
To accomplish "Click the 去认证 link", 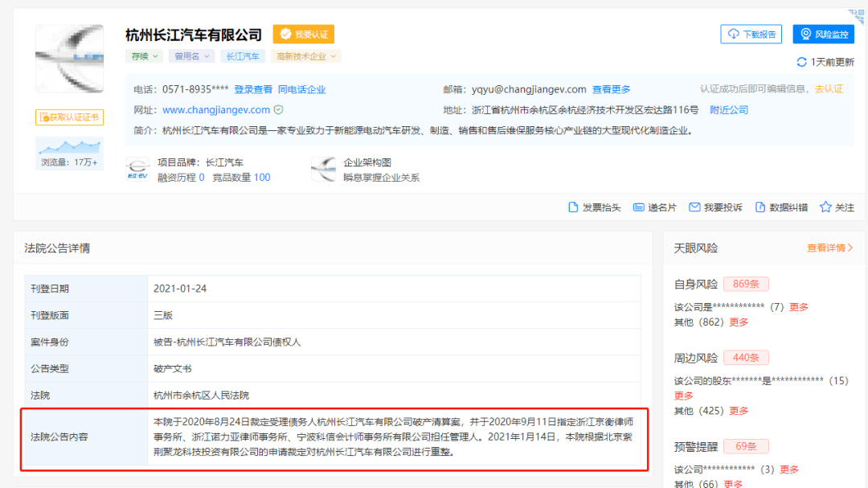I will click(829, 88).
